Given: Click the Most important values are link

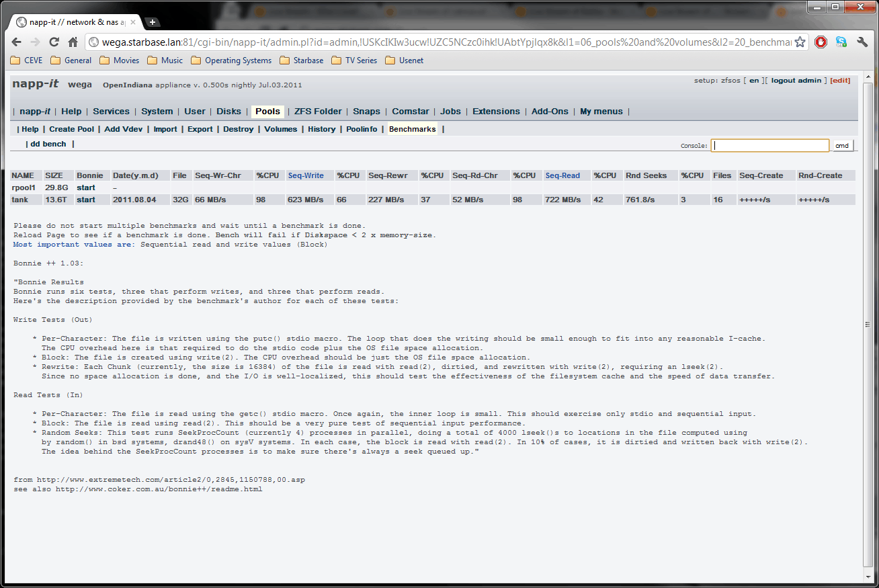Looking at the screenshot, I should pos(74,245).
